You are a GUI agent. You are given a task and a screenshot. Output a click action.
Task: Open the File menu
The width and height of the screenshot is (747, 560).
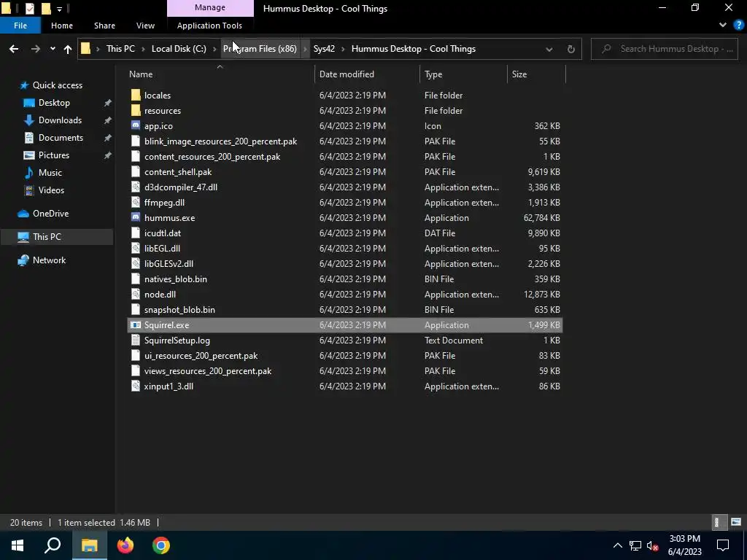coord(20,26)
